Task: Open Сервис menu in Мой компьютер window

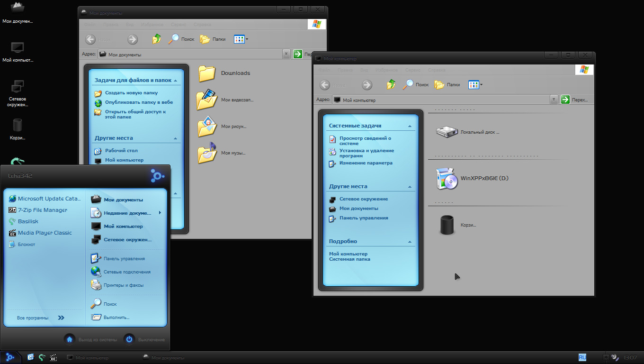Action: [413, 70]
